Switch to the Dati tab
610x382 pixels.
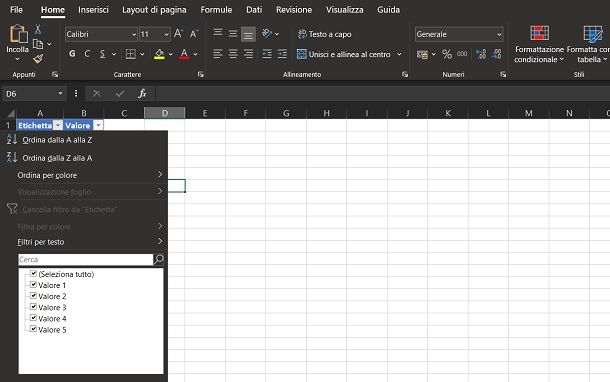tap(254, 10)
